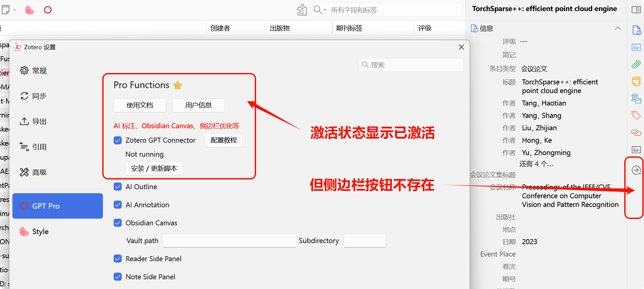Click the new note icon in toolbar
Viewport: 644px width, 289px height.
[x=5, y=10]
